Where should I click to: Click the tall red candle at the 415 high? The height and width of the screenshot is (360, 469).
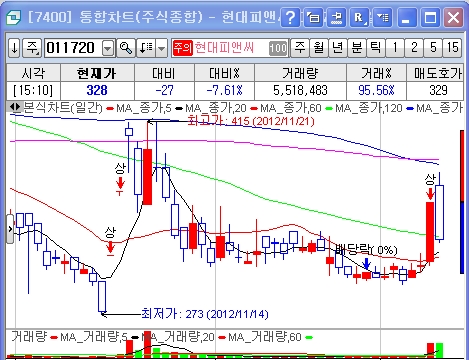tap(147, 177)
